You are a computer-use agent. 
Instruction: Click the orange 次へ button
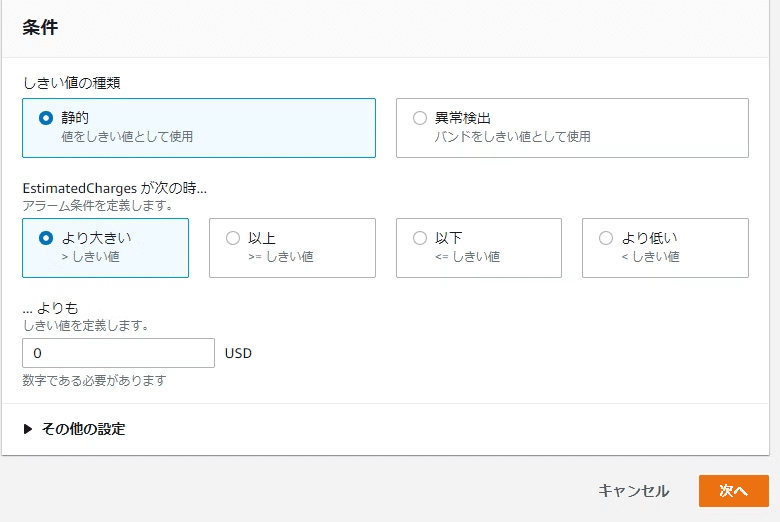click(734, 491)
